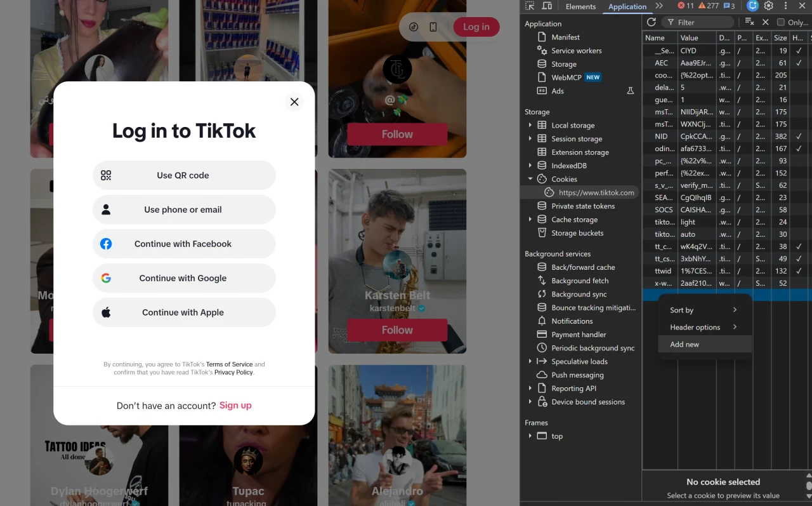
Task: Expand the Speculative loads tree node
Action: click(530, 361)
